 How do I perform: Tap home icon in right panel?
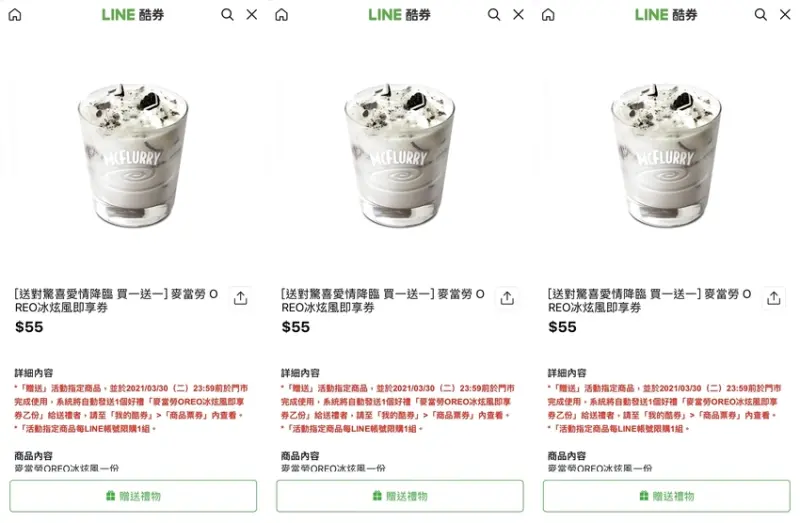(548, 15)
